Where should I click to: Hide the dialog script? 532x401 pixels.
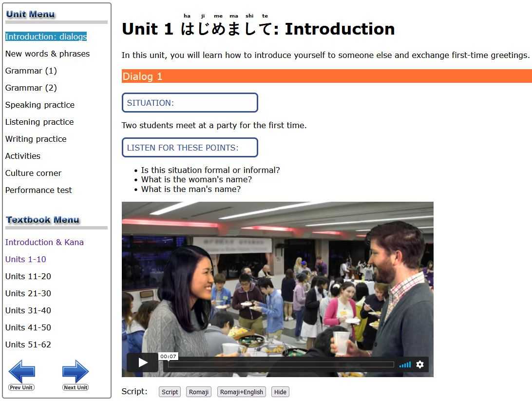pos(280,392)
